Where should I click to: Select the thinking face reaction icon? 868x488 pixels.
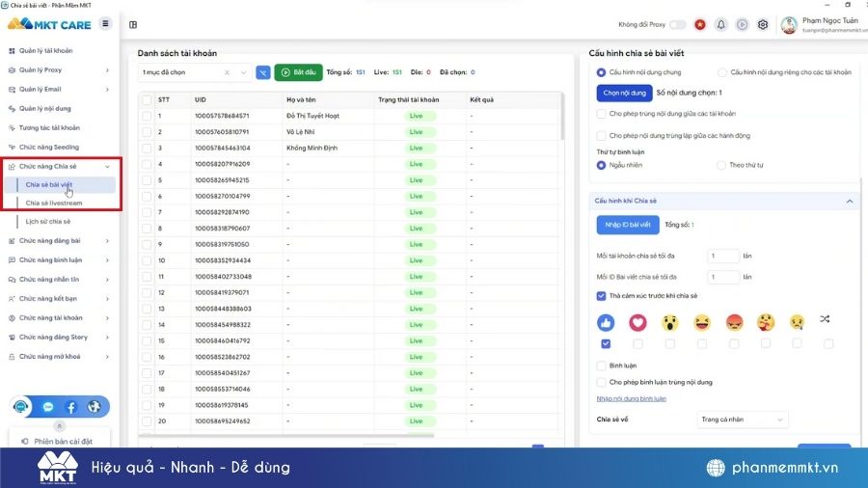[x=766, y=322]
